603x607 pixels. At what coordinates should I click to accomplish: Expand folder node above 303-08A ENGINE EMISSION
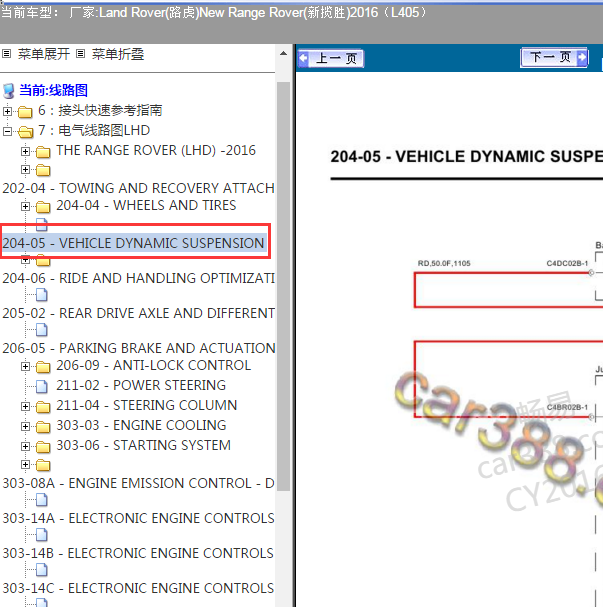26,465
